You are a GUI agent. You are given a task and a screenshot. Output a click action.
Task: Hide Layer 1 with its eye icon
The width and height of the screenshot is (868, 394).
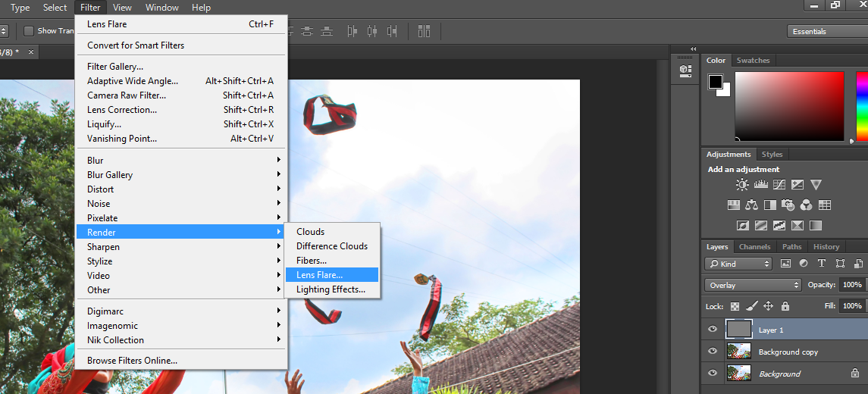click(x=713, y=330)
